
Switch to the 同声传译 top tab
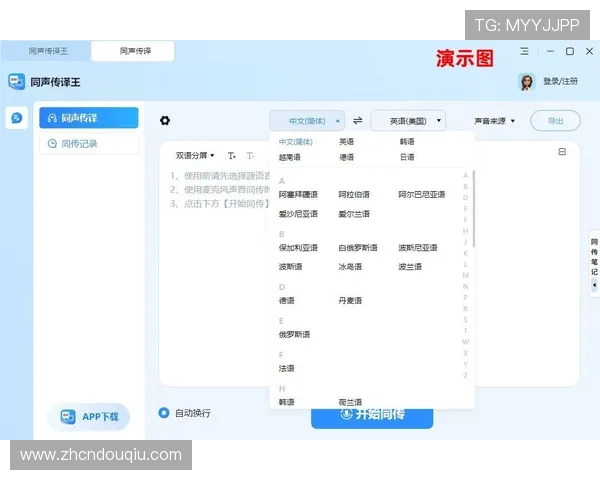[135, 51]
